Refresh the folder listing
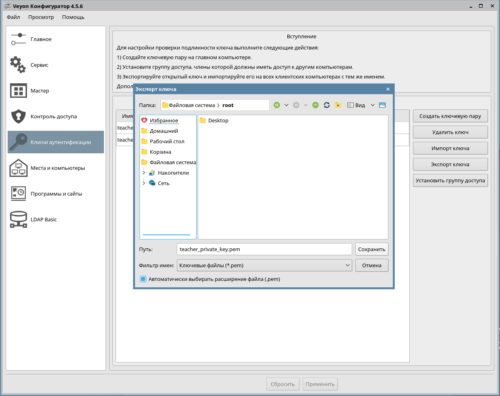The height and width of the screenshot is (396, 500). click(327, 105)
